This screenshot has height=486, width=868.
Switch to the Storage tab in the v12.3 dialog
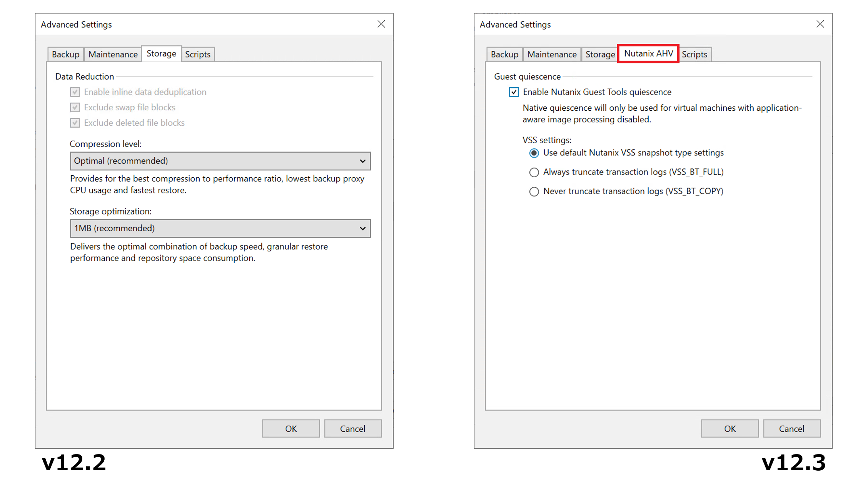[600, 54]
